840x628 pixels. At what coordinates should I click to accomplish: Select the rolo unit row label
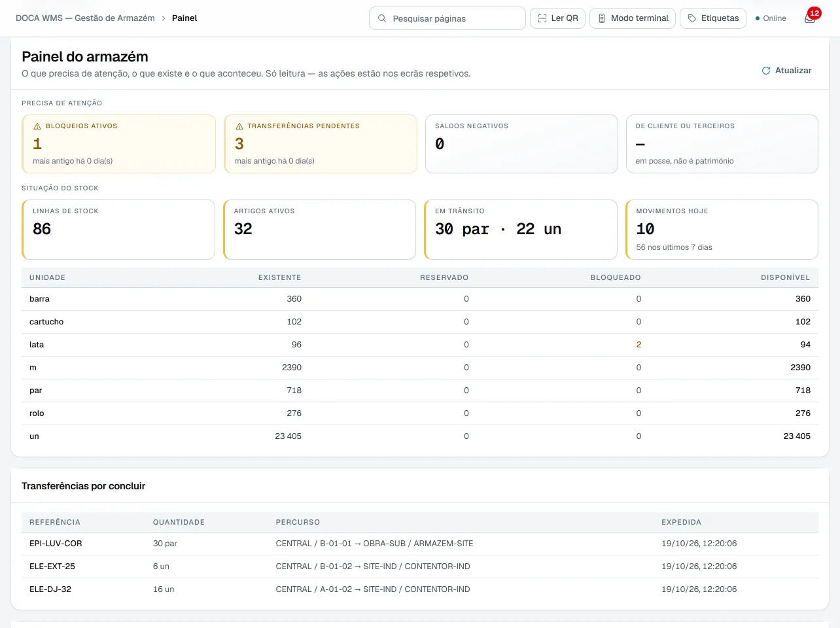pyautogui.click(x=37, y=413)
